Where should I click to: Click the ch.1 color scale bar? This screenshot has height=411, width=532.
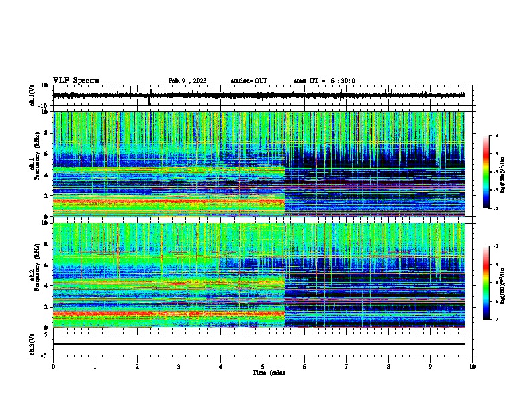click(486, 172)
